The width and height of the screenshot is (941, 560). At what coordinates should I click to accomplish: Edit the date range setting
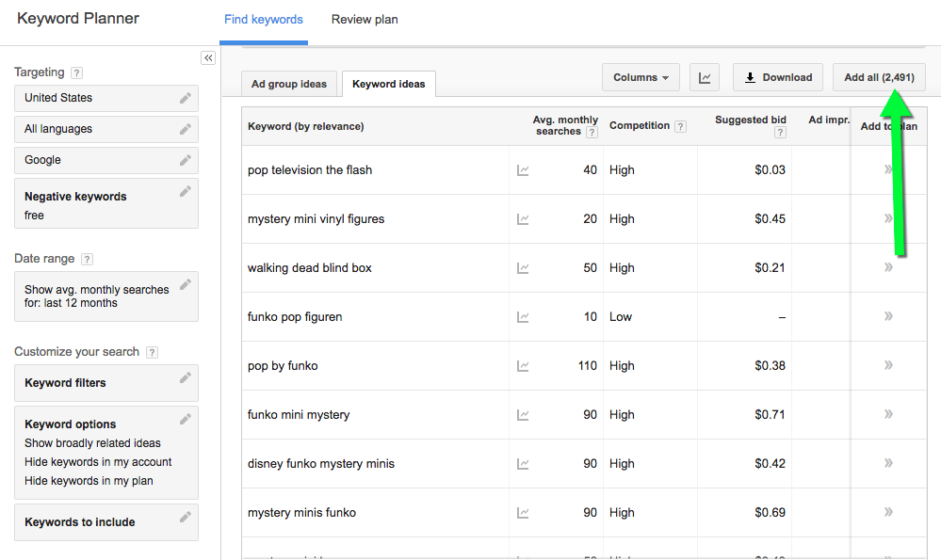[x=186, y=284]
